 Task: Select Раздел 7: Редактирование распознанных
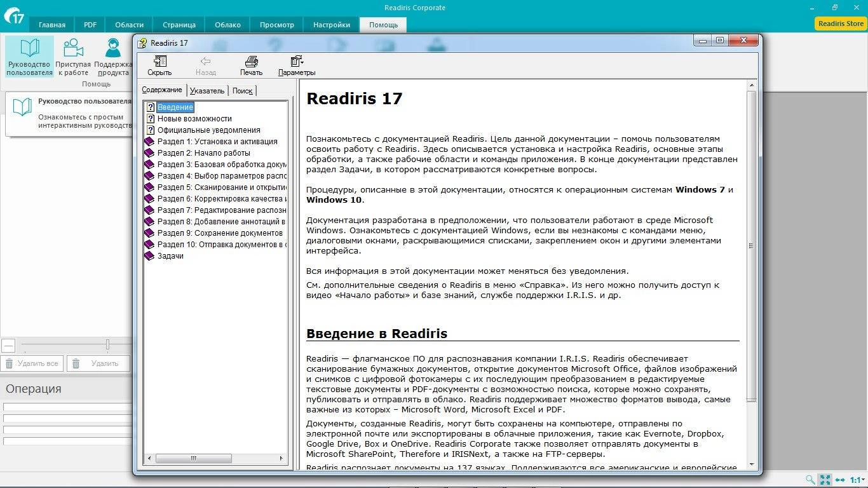tap(222, 210)
